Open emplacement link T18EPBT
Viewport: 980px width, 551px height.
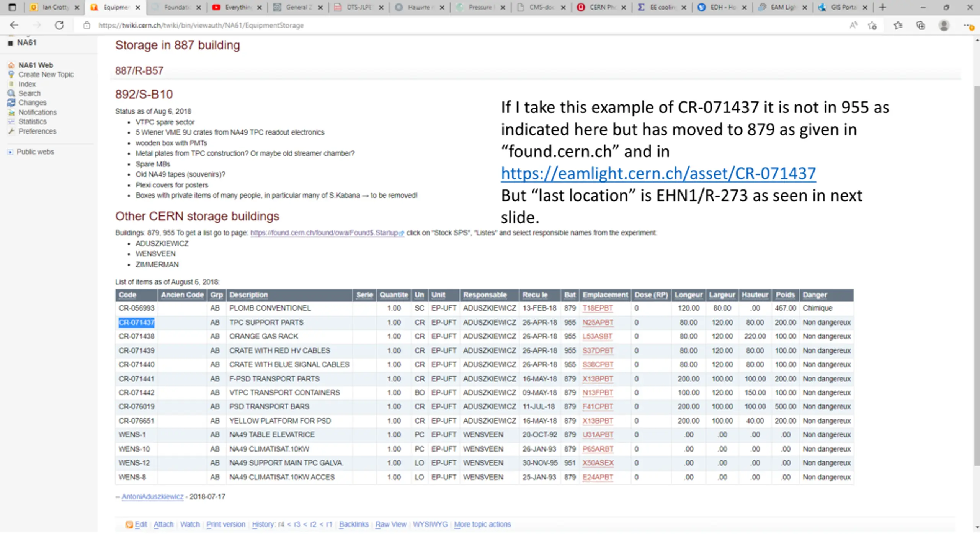[598, 308]
